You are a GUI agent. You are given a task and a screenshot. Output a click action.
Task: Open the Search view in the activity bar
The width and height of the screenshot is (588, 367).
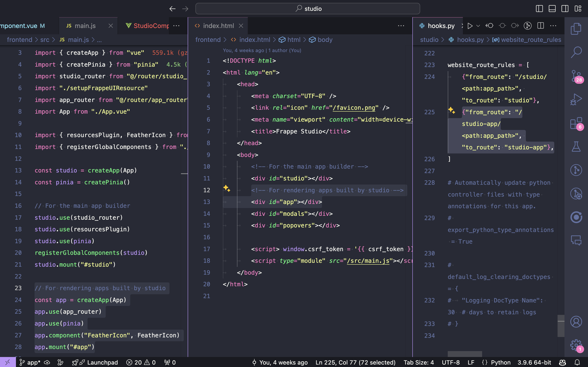coord(576,52)
